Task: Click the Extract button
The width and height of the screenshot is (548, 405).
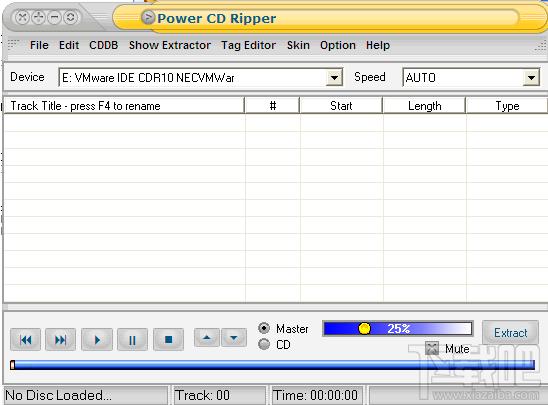Action: (x=510, y=333)
